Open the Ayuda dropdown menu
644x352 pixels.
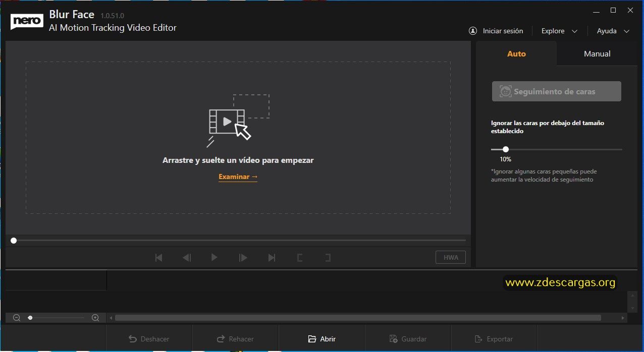pos(613,31)
